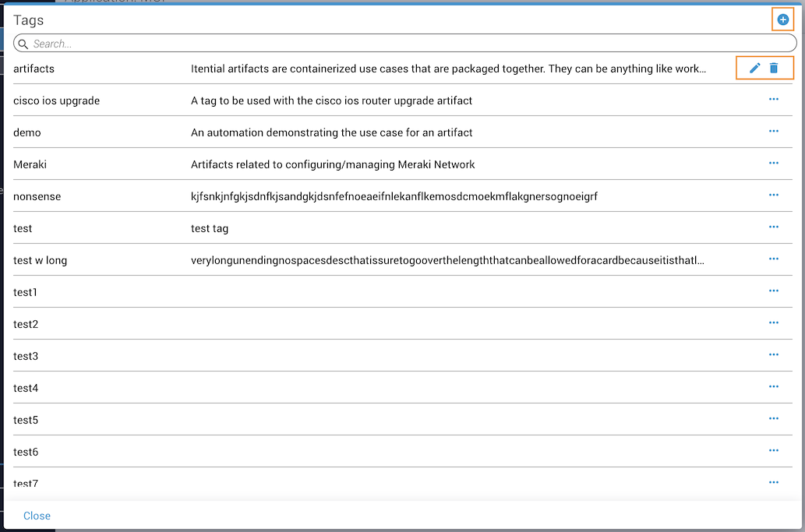Select the nonsense tag name
The height and width of the screenshot is (532, 805).
click(x=37, y=196)
